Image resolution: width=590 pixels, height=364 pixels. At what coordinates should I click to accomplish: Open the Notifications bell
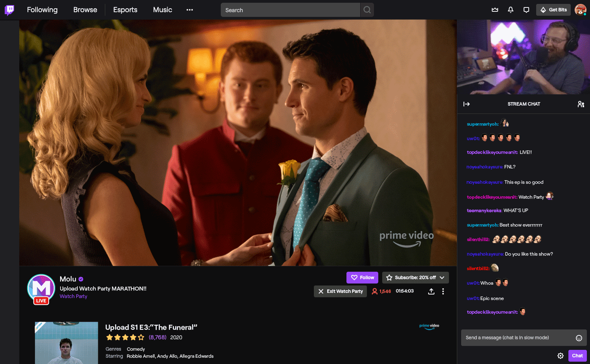[x=510, y=9]
